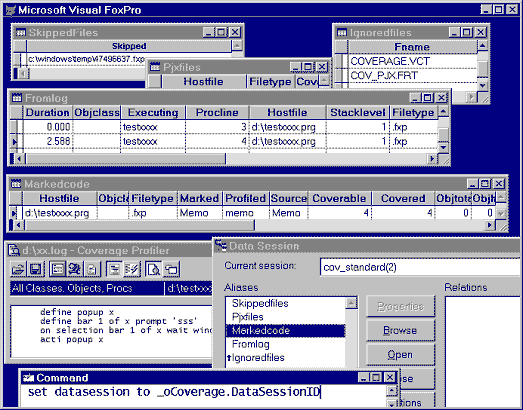Switch to Profile mode toolbar icon
The width and height of the screenshot is (523, 410).
coord(132,269)
